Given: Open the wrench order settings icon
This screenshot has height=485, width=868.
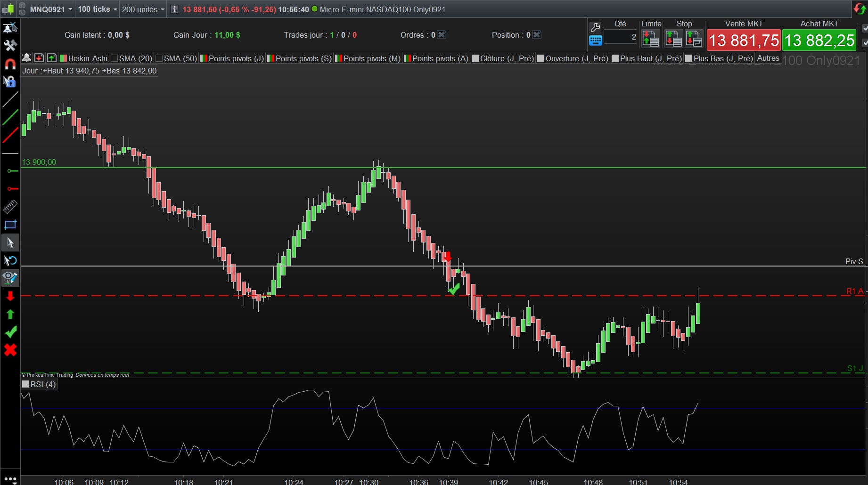Looking at the screenshot, I should (x=595, y=27).
